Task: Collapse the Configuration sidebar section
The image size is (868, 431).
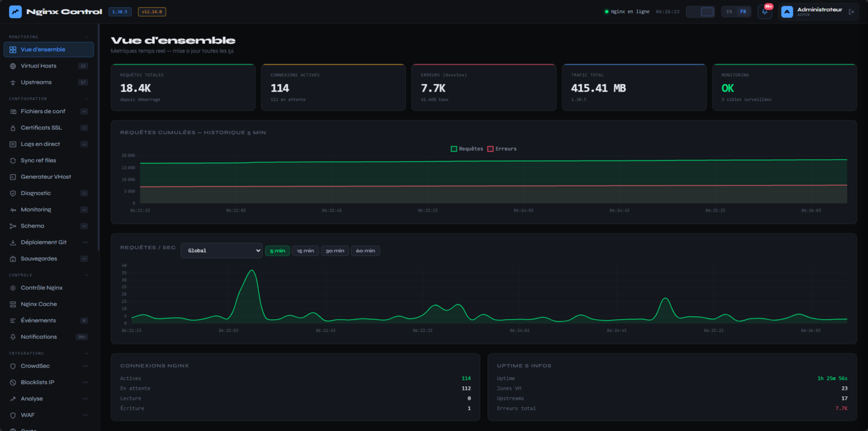Action: (86, 99)
